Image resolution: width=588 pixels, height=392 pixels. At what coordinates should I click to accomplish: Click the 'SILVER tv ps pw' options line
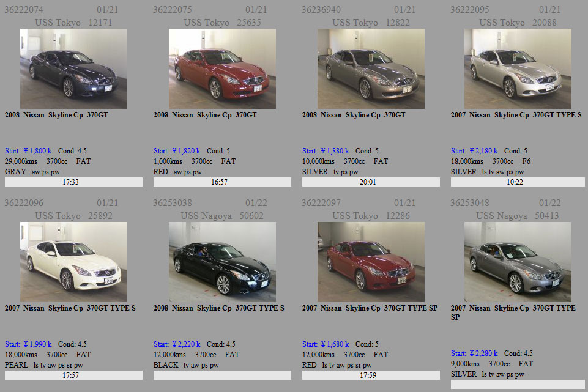330,172
